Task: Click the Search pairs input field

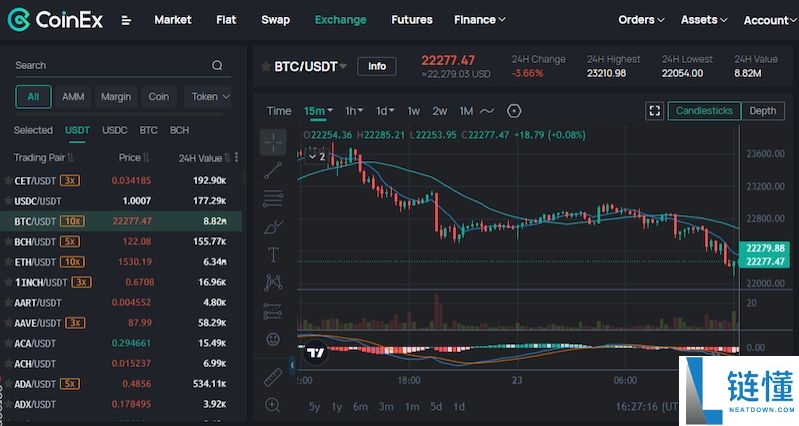Action: pos(110,65)
